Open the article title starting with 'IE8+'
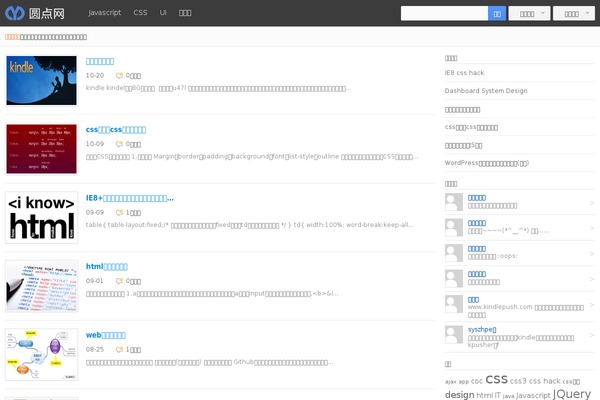Screen dimensions: 600x400 point(129,198)
